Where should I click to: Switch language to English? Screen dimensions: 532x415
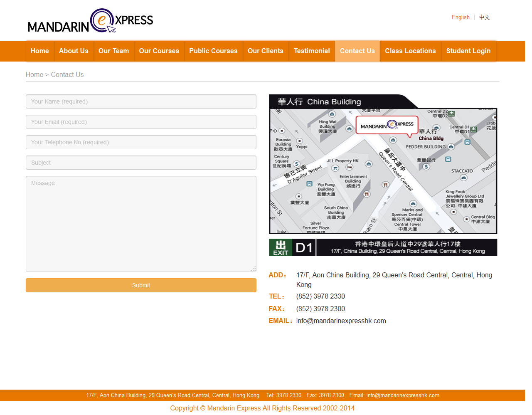461,17
